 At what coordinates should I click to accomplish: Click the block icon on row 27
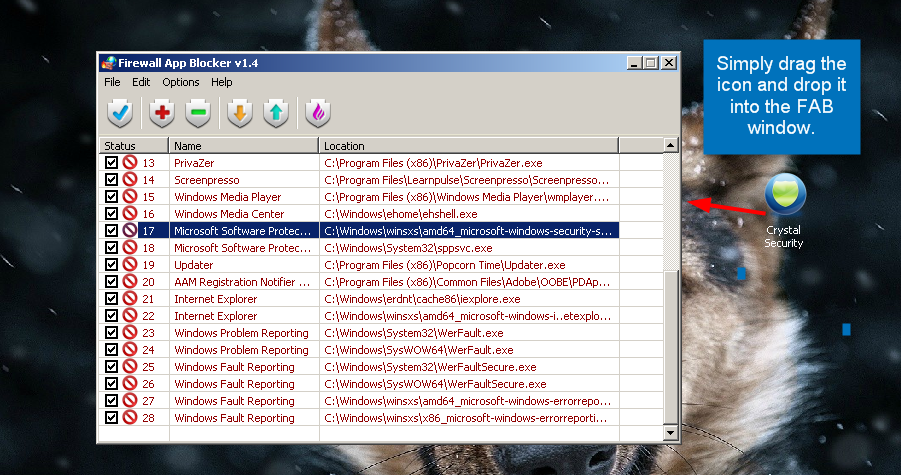pyautogui.click(x=130, y=401)
